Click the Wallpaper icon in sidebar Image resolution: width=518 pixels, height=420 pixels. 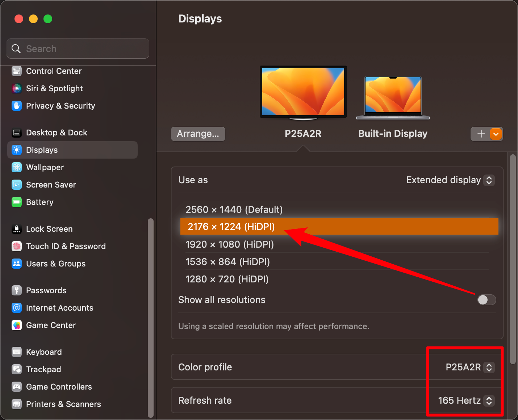point(17,167)
